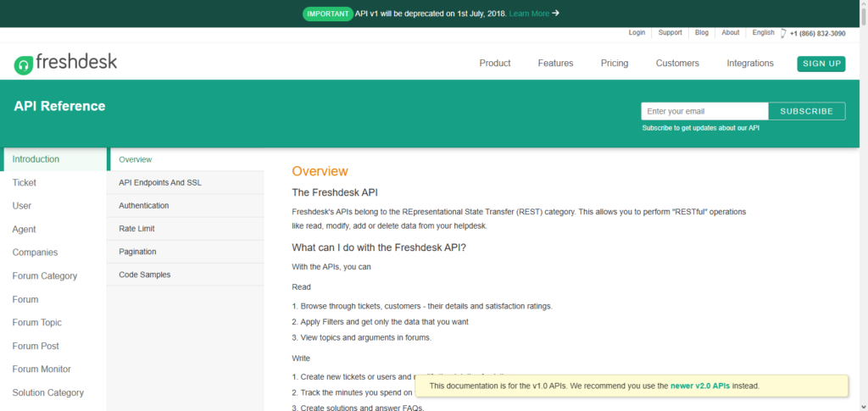
Task: Open the Login link
Action: [x=637, y=33]
